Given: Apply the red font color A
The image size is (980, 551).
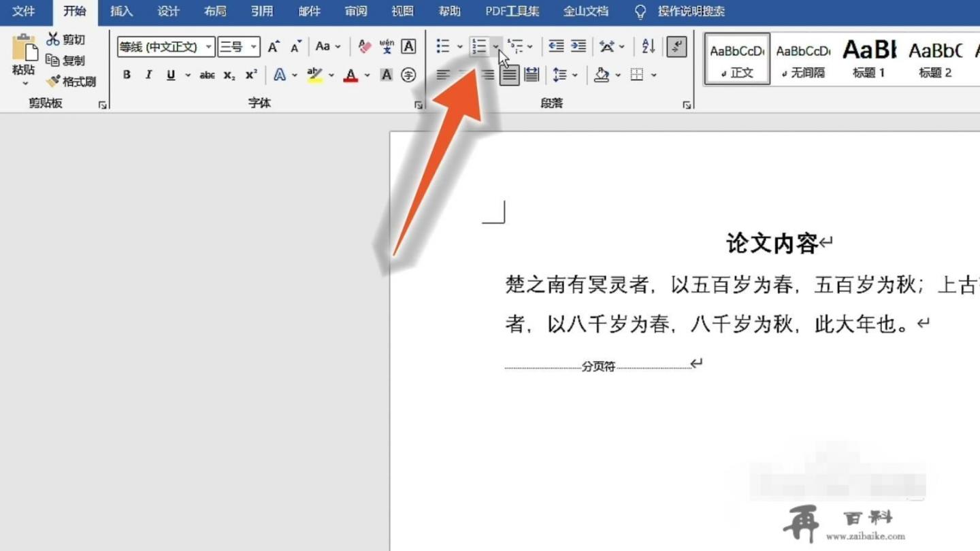Looking at the screenshot, I should tap(350, 75).
